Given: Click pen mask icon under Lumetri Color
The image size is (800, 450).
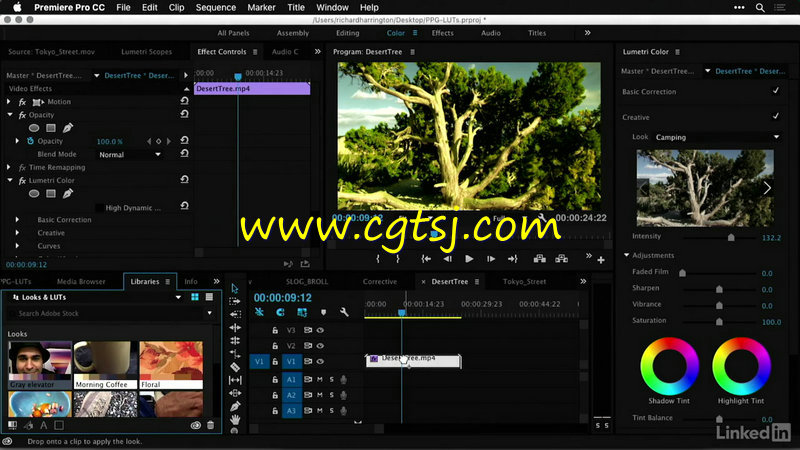Looking at the screenshot, I should coord(67,193).
